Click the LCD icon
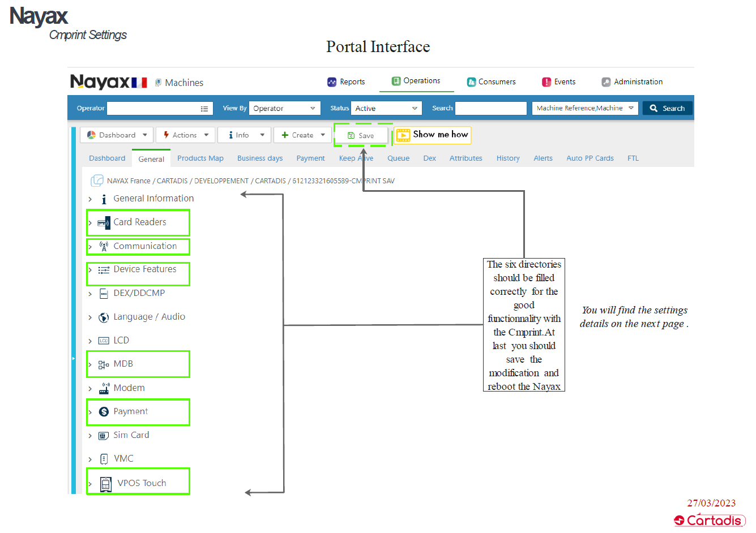Viewport: 756px width, 533px height. pos(104,341)
